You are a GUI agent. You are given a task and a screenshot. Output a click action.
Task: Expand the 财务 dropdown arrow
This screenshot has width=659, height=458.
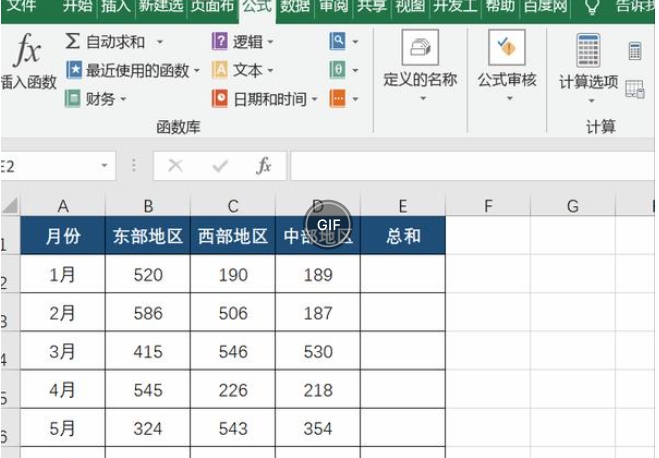pyautogui.click(x=123, y=100)
